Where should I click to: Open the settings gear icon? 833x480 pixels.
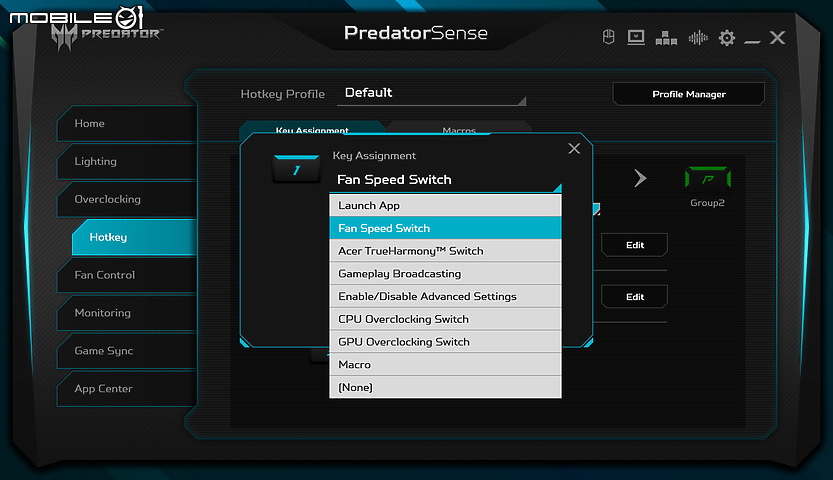coord(727,38)
